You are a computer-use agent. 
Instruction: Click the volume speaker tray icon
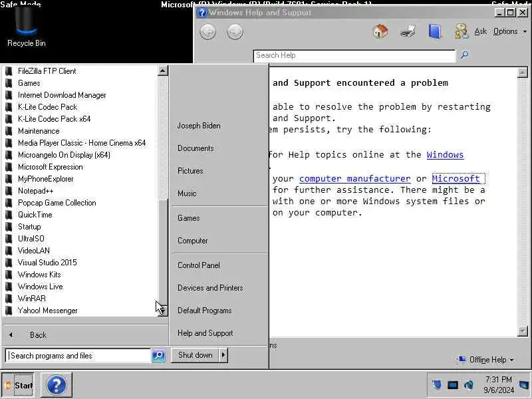pyautogui.click(x=469, y=385)
